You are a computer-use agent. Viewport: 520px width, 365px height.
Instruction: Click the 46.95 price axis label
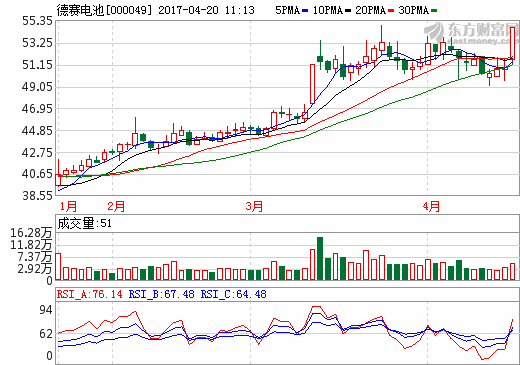(x=37, y=108)
